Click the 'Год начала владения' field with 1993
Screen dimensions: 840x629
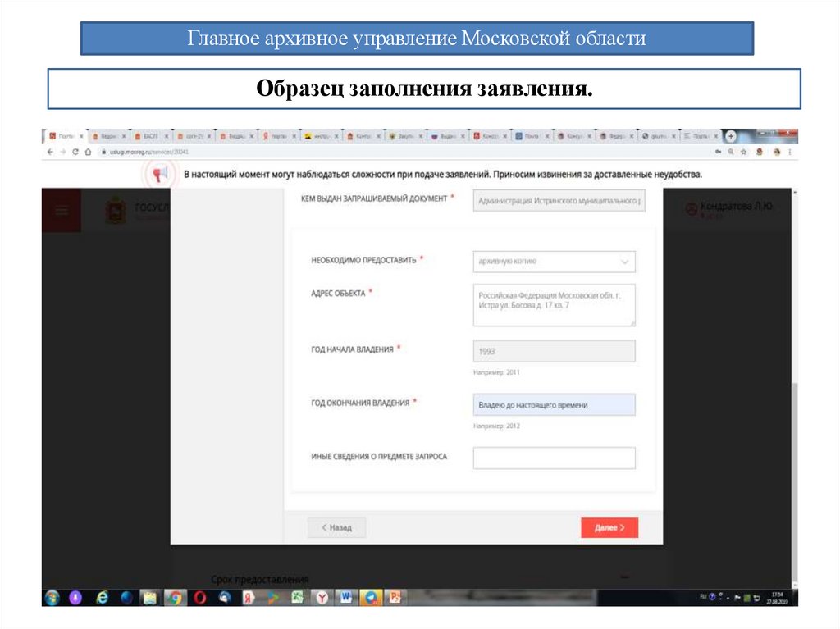click(554, 352)
